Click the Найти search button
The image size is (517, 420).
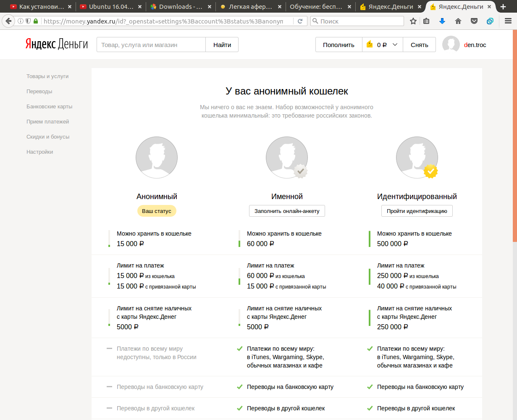click(222, 45)
